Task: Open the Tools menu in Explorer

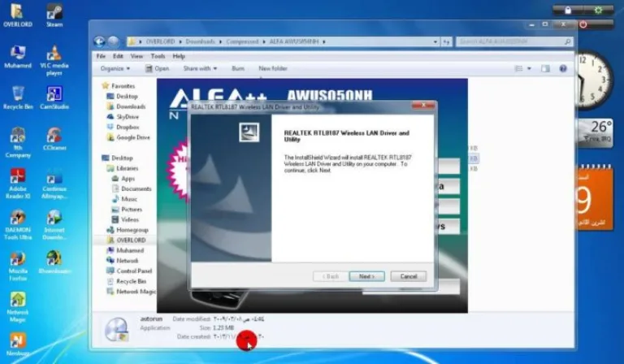Action: pyautogui.click(x=158, y=56)
